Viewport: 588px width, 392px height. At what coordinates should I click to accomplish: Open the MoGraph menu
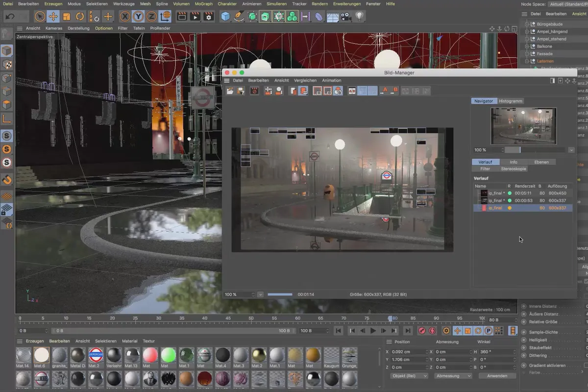pos(203,3)
